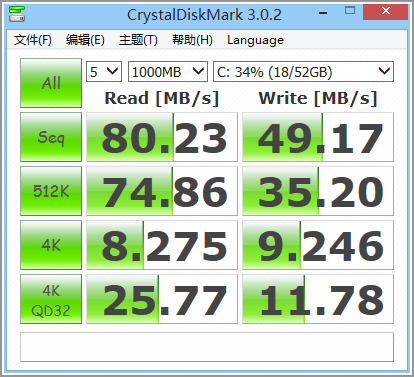Select the 512K write result 35.20

[318, 191]
